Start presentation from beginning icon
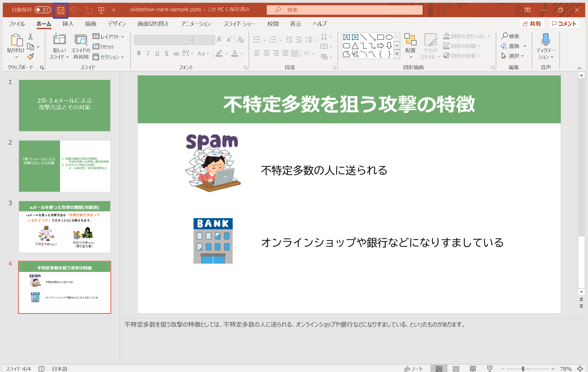The width and height of the screenshot is (588, 372). [x=101, y=10]
